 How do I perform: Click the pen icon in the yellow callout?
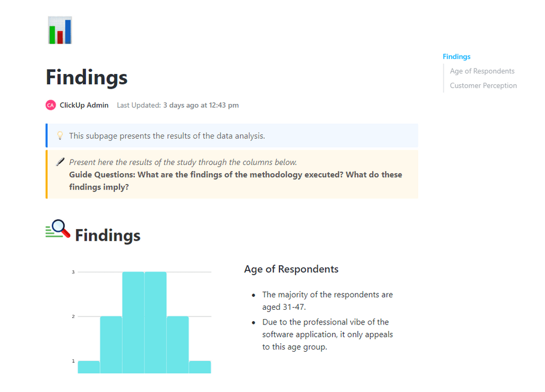pyautogui.click(x=60, y=162)
